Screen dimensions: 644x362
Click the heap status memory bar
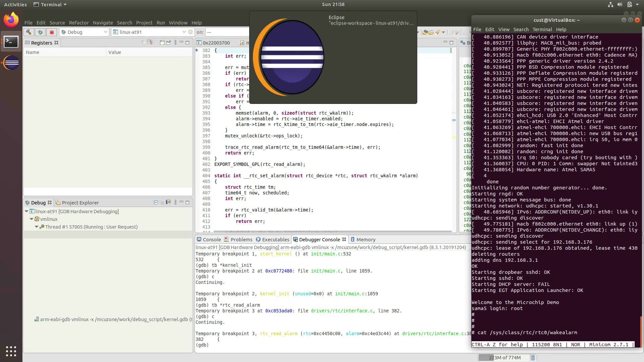tap(504, 358)
